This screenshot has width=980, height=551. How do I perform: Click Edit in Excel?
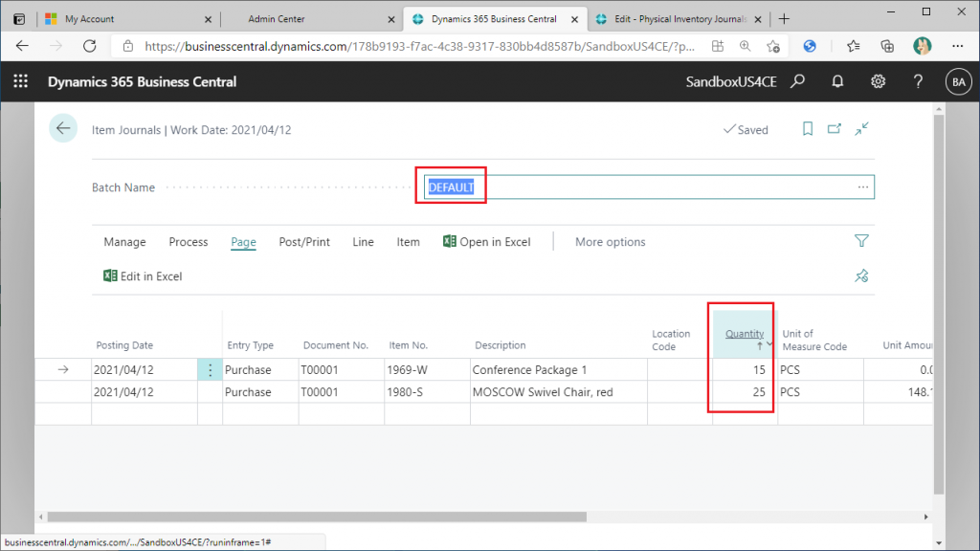[x=143, y=276]
